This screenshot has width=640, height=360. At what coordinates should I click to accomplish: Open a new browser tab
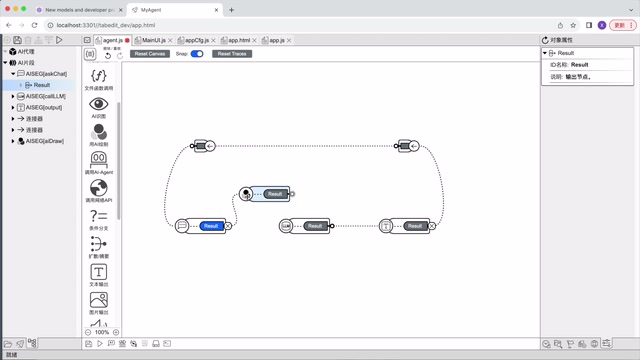tap(231, 10)
